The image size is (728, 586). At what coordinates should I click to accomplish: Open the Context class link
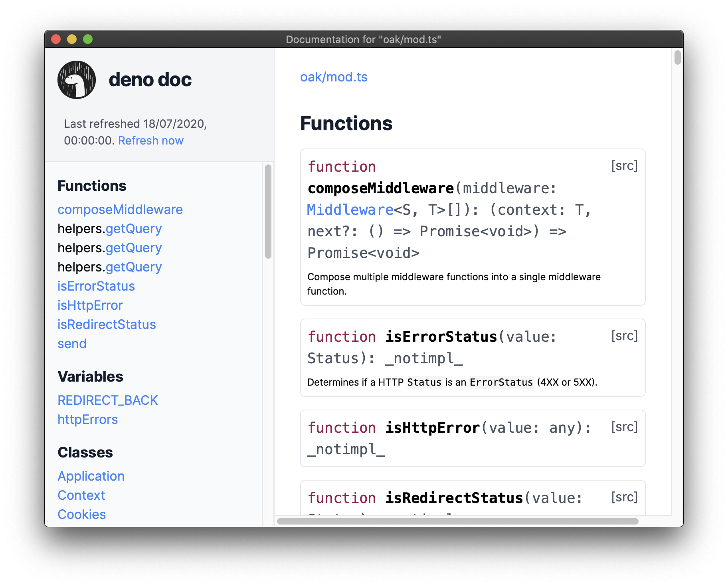point(81,495)
